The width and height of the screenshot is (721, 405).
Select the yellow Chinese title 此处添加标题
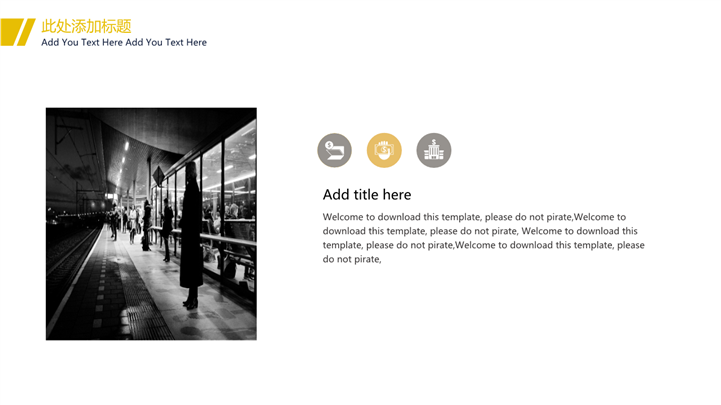tap(86, 26)
